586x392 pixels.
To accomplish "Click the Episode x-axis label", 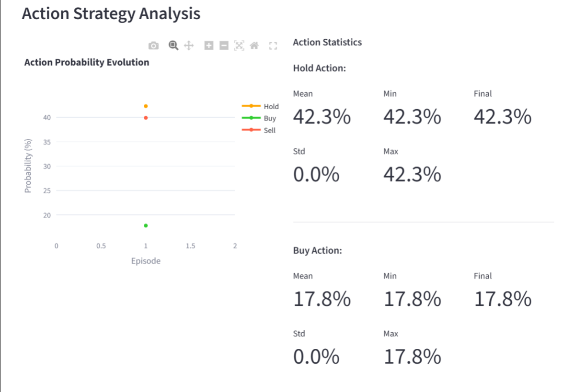I will (146, 261).
